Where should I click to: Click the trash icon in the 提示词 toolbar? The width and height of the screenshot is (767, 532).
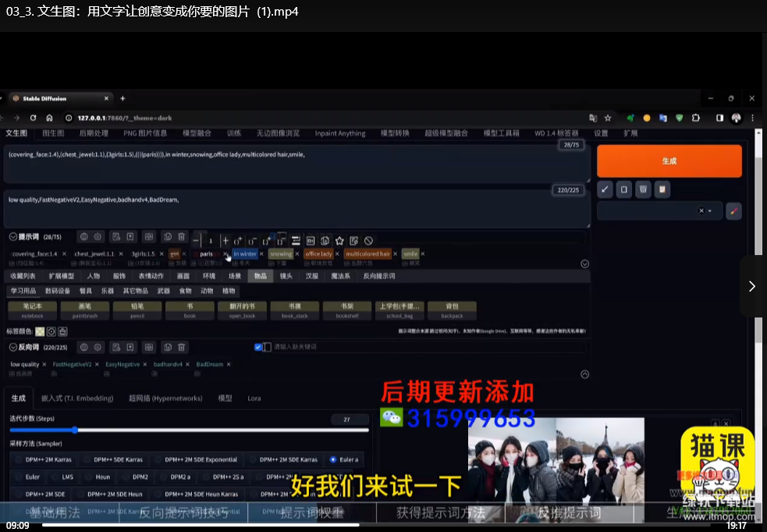(181, 236)
